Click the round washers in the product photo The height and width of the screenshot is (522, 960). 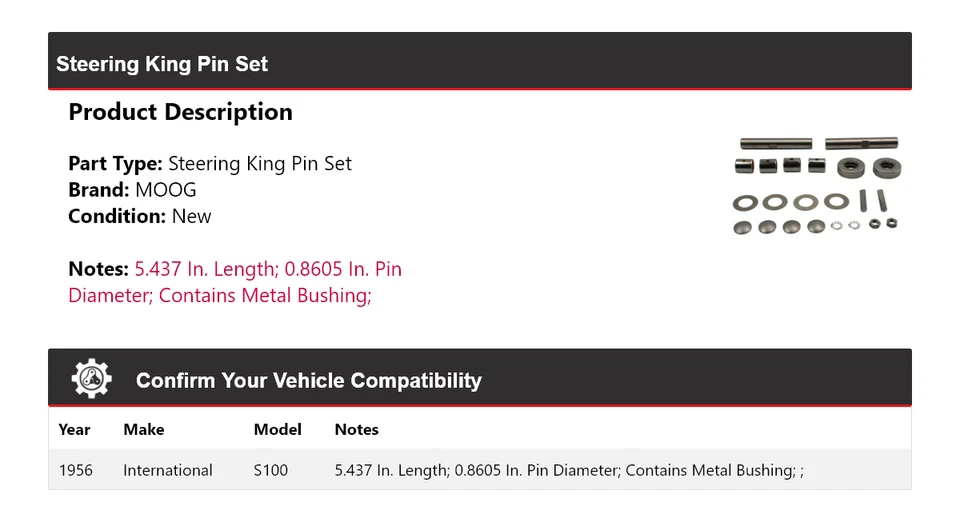[790, 202]
